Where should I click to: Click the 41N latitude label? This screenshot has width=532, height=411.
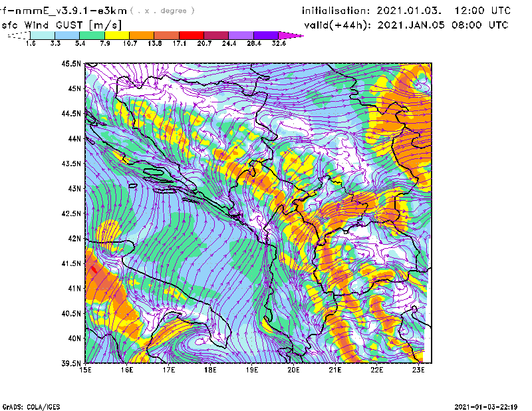point(74,289)
